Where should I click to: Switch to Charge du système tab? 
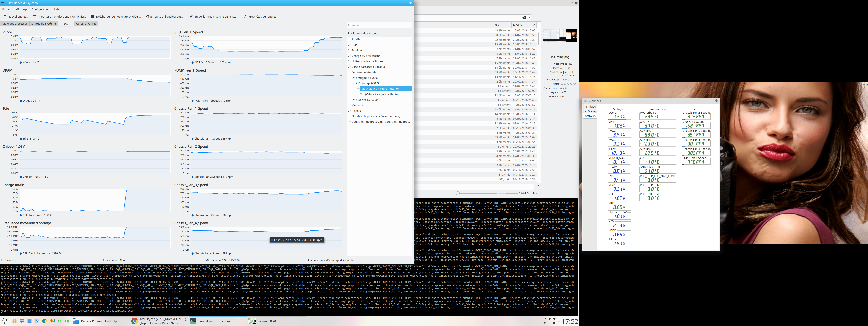point(43,24)
